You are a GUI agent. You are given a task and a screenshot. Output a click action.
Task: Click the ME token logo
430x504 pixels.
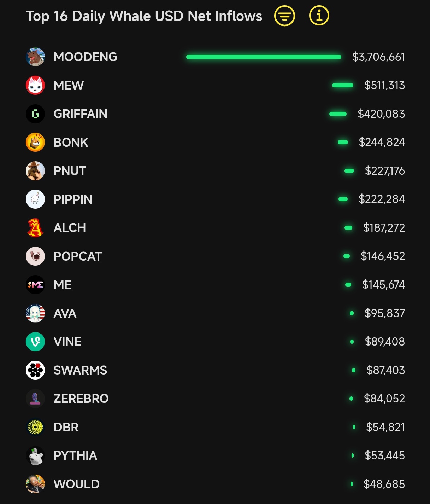[35, 285]
